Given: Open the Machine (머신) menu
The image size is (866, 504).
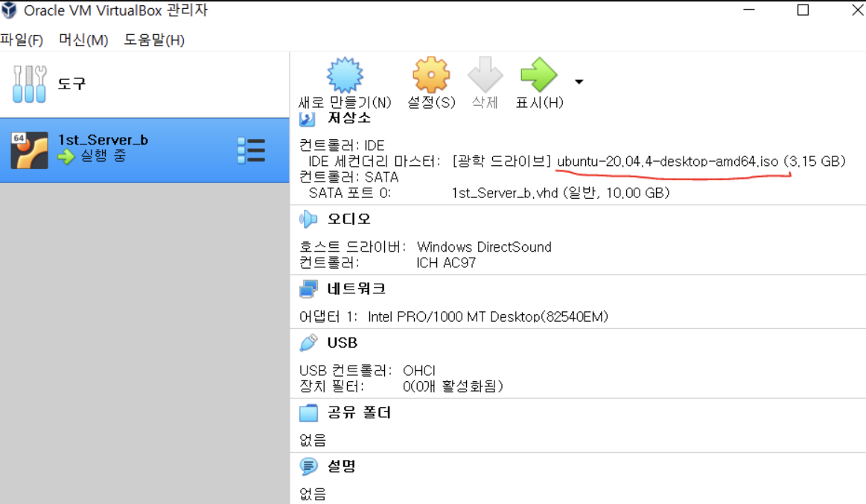Looking at the screenshot, I should pos(83,39).
